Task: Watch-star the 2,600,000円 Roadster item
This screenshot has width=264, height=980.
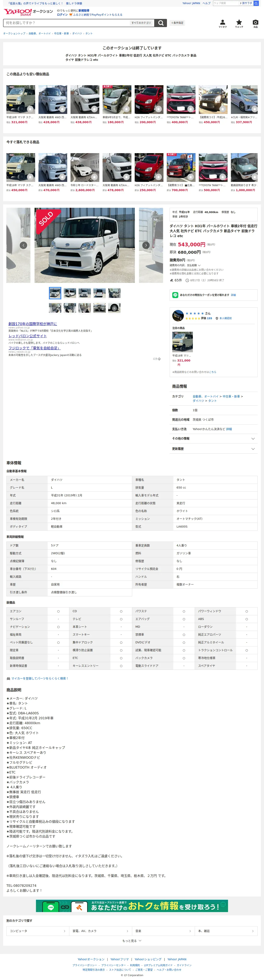Action: [94, 177]
